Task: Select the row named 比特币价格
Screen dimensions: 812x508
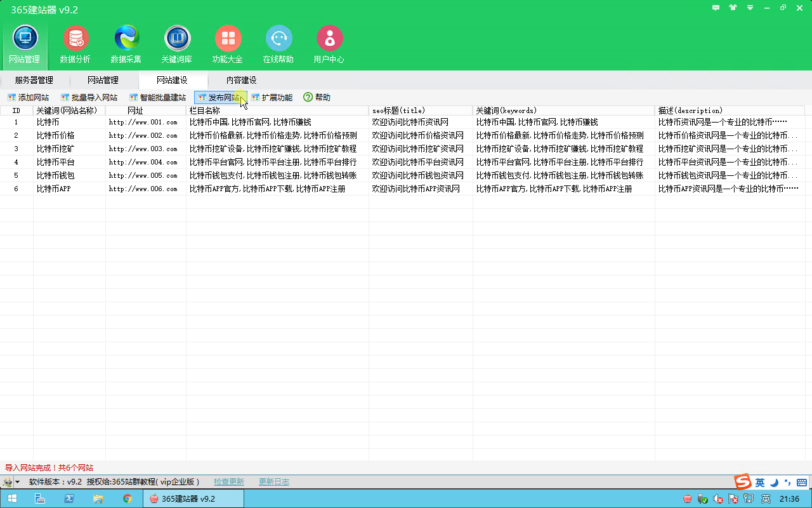Action: click(402, 135)
